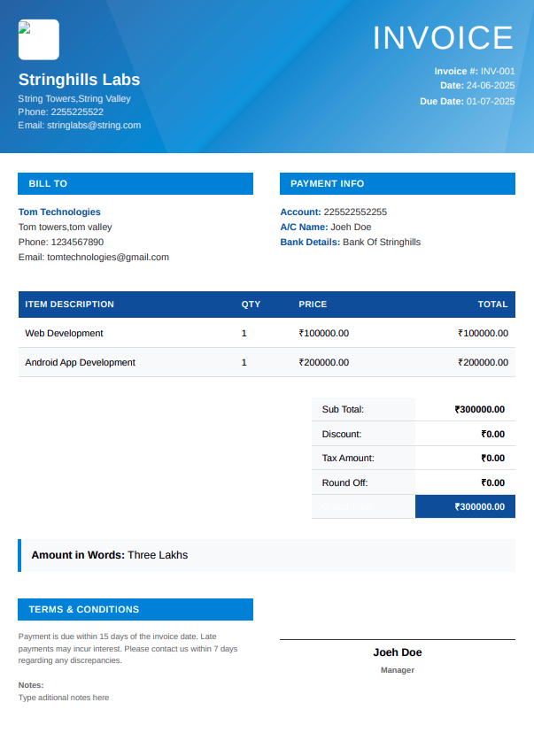Select the due date 01-07-2025
The width and height of the screenshot is (534, 756).
491,101
